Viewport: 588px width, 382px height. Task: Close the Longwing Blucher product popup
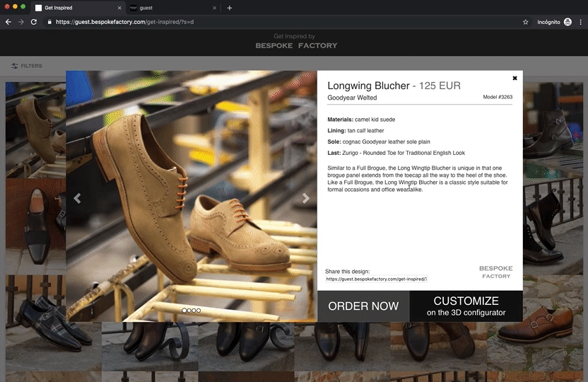(514, 79)
